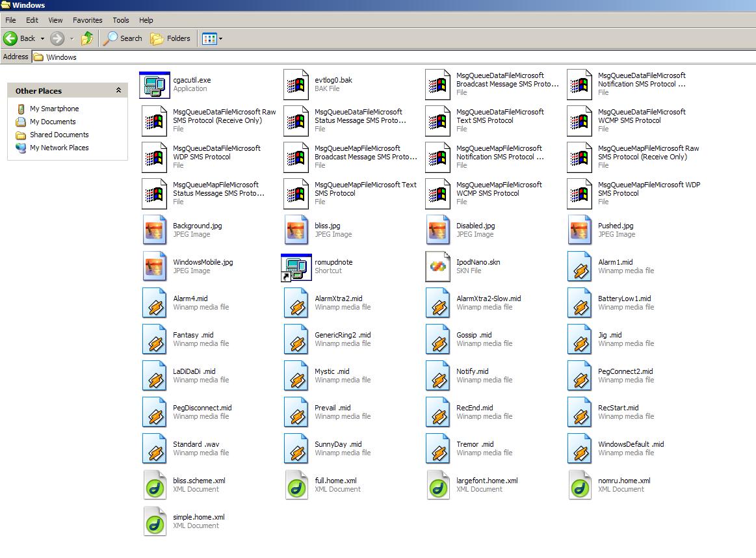The image size is (756, 558).
Task: Select the RecStart.mid file name
Action: (618, 408)
